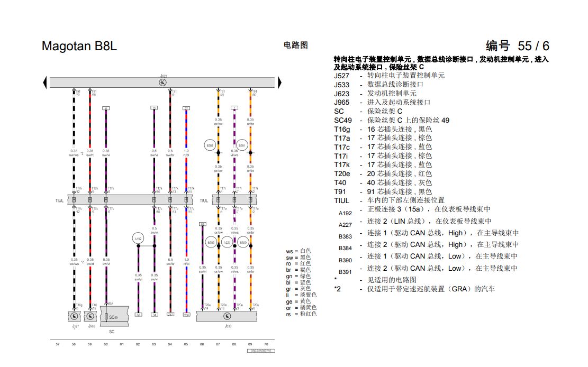Click color code rs = 粉红色
The image size is (588, 367).
tap(301, 314)
